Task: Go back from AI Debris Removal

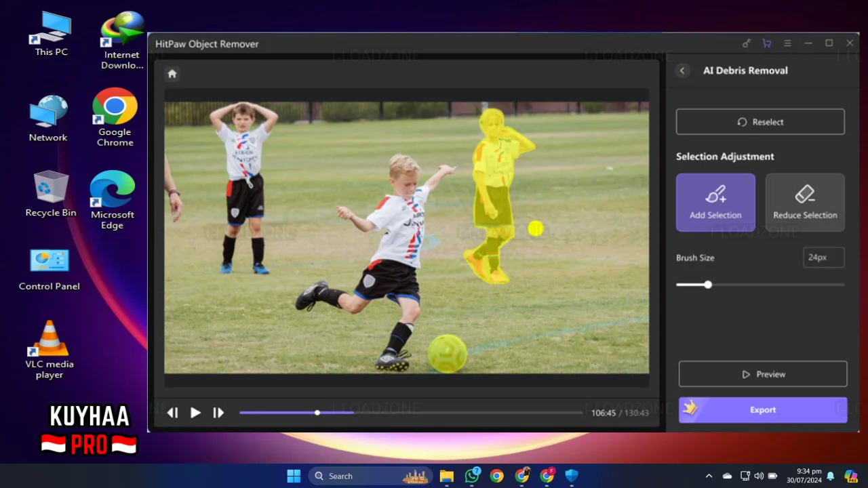Action: [x=683, y=70]
